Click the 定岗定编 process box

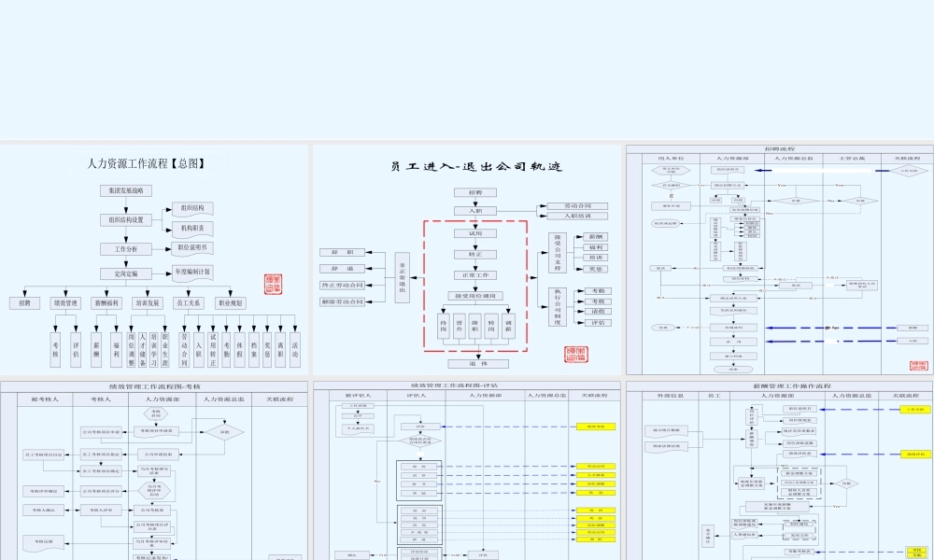click(x=125, y=274)
